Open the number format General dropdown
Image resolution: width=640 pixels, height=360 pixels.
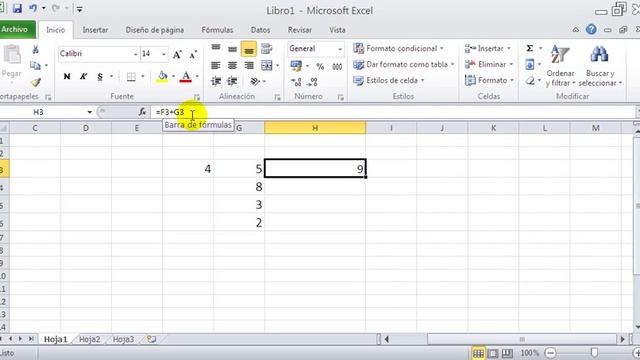click(340, 49)
